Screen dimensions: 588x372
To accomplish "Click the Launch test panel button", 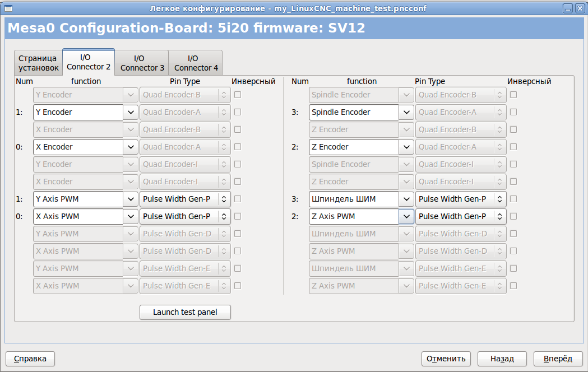I will [185, 312].
